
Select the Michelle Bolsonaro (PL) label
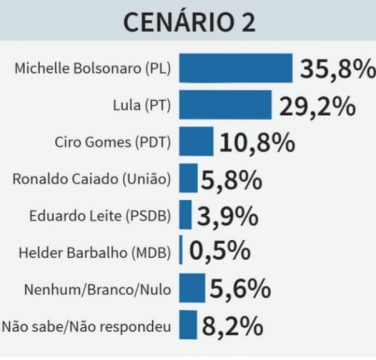[93, 69]
